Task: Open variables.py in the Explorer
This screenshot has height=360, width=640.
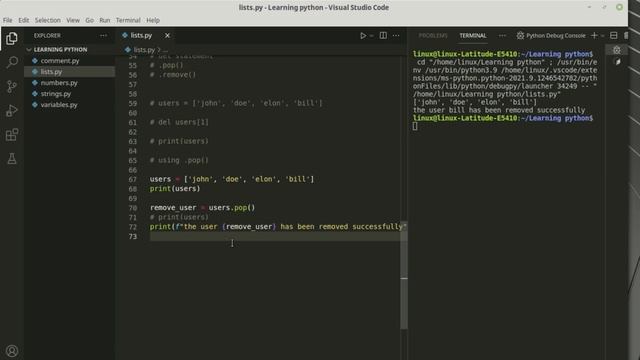Action: point(59,104)
